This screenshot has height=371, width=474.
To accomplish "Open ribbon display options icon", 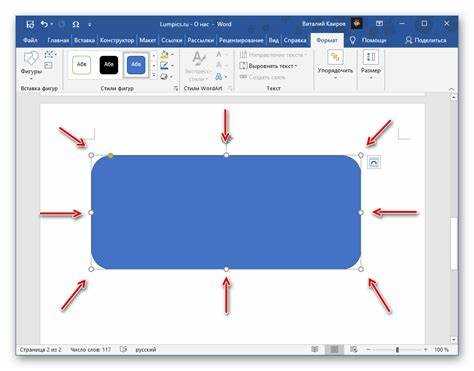I will point(380,24).
